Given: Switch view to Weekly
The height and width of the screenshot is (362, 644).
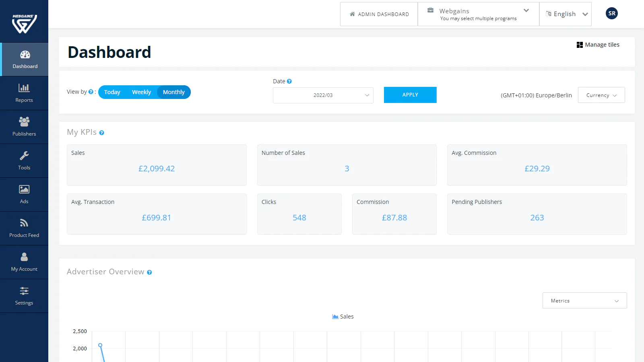Looking at the screenshot, I should [141, 92].
